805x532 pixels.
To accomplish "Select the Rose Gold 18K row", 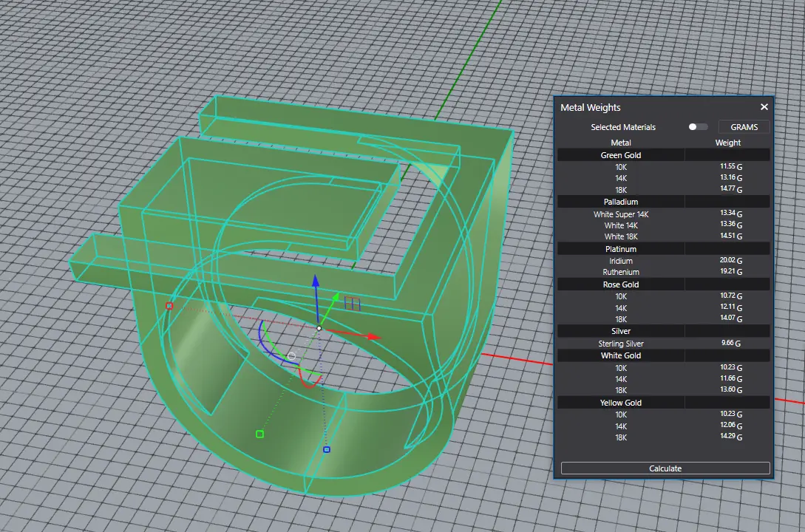I will [621, 319].
